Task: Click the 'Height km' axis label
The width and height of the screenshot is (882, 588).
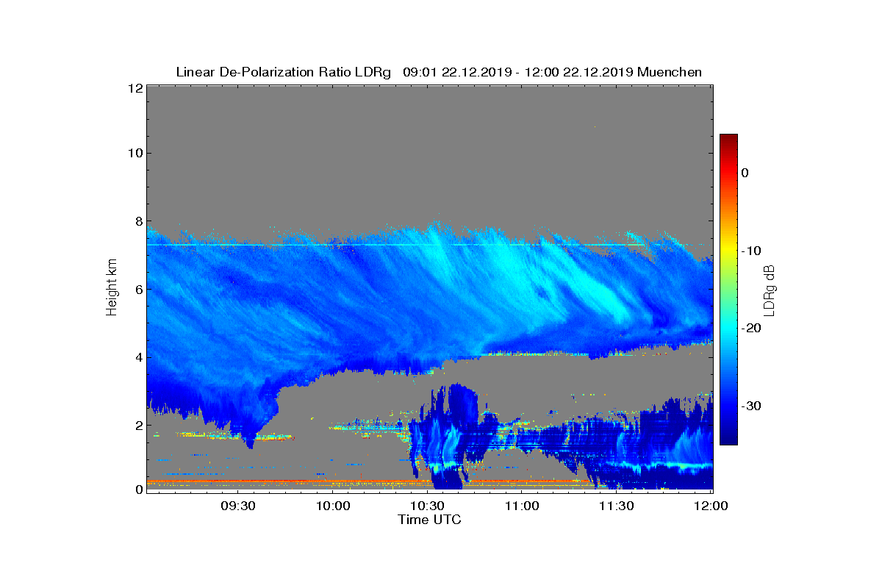Action: point(112,287)
